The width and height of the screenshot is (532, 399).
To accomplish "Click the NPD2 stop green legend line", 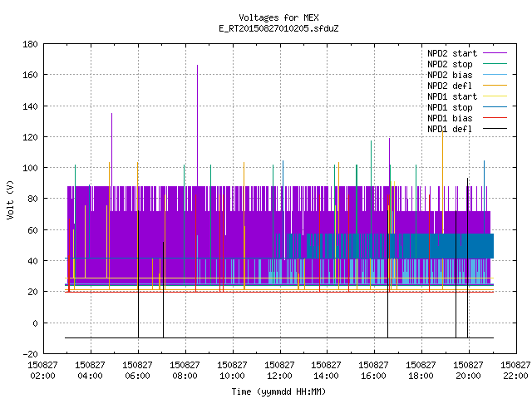I will tap(495, 64).
